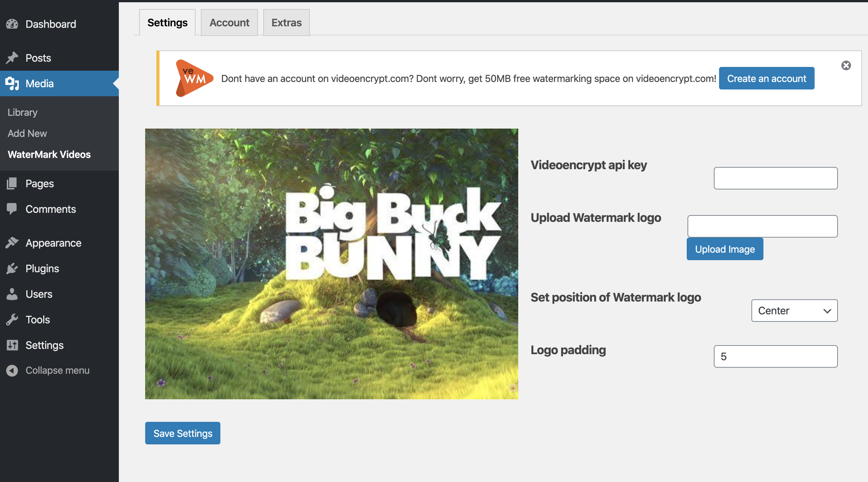The width and height of the screenshot is (868, 482).
Task: Collapse the admin sidebar menu
Action: tap(57, 370)
